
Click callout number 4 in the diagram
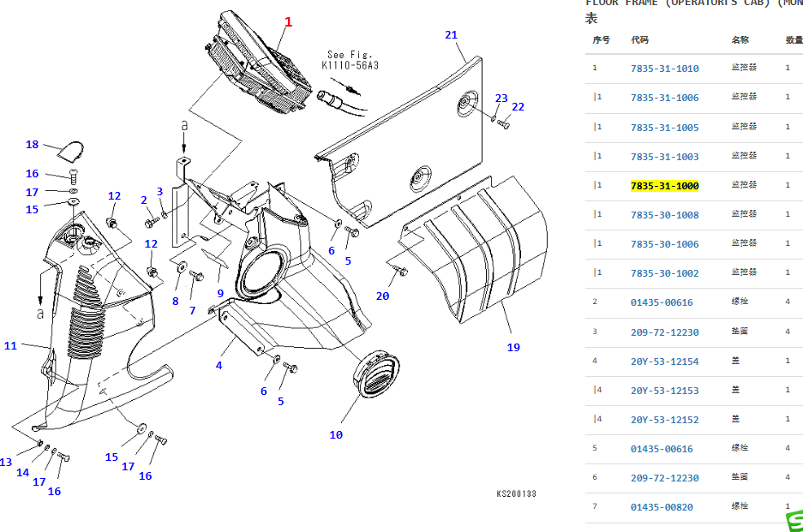(x=219, y=366)
